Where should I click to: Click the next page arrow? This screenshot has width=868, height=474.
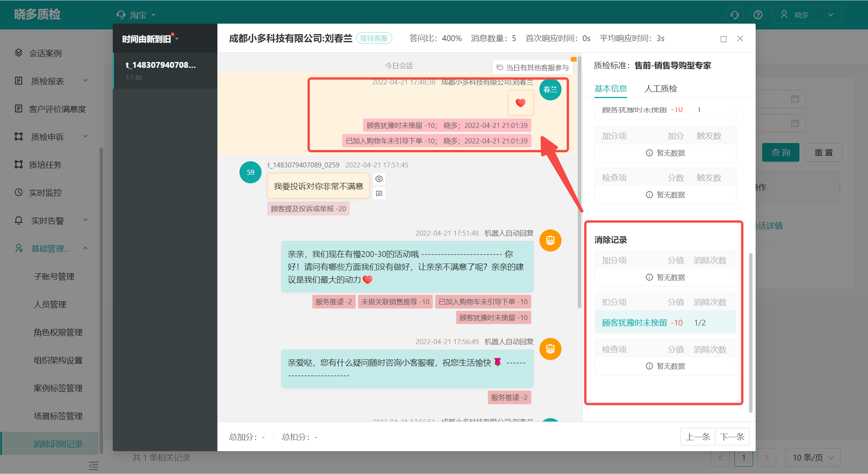pyautogui.click(x=766, y=457)
